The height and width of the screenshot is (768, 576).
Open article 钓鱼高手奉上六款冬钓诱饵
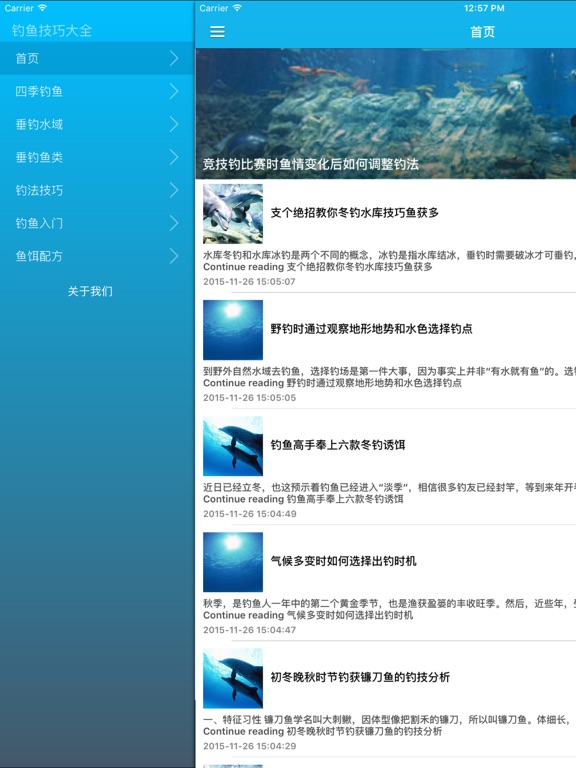pyautogui.click(x=338, y=445)
